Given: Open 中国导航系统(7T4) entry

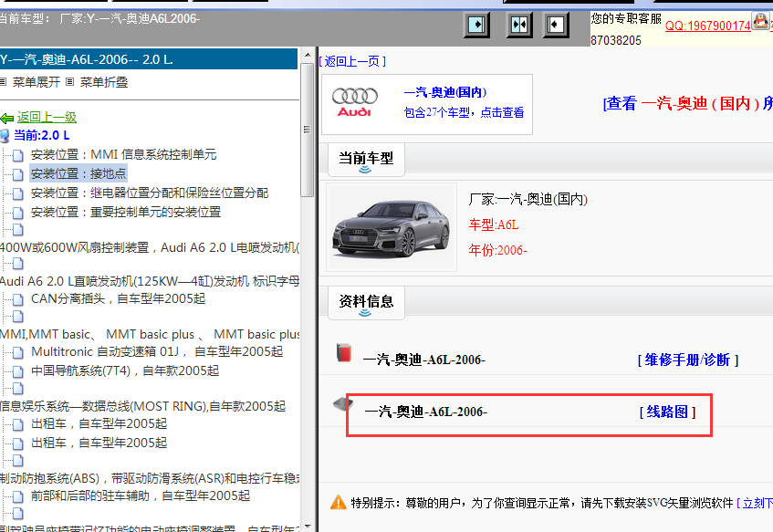Looking at the screenshot, I should click(x=125, y=370).
